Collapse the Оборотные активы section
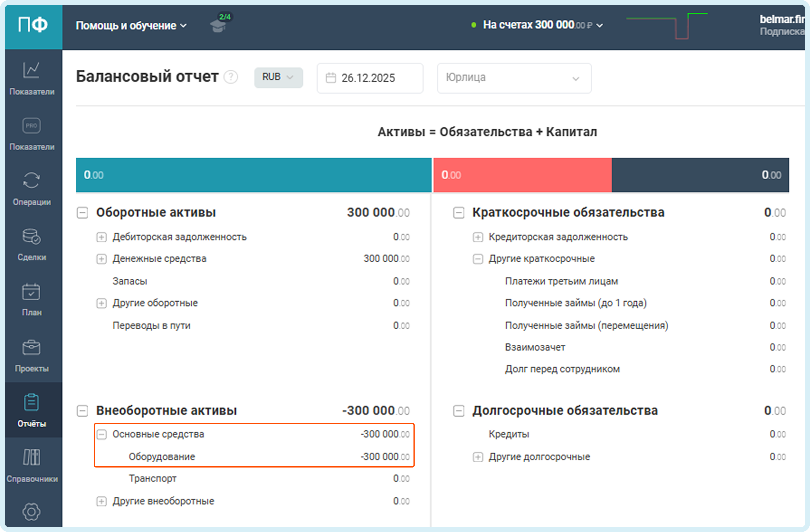 point(82,213)
